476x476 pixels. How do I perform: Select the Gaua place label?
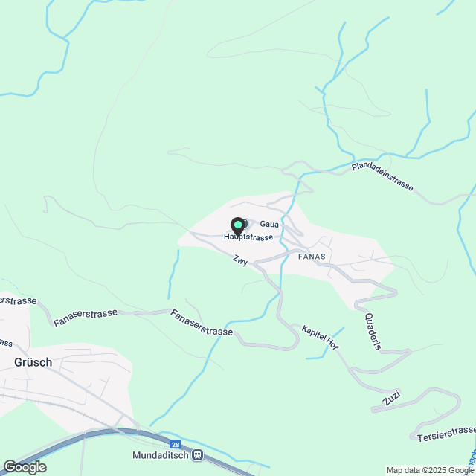[x=269, y=224]
